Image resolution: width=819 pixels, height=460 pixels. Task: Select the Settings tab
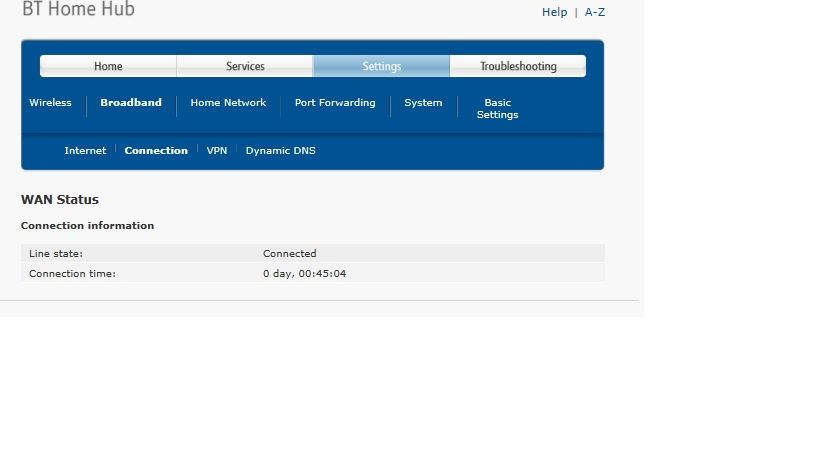(x=381, y=66)
